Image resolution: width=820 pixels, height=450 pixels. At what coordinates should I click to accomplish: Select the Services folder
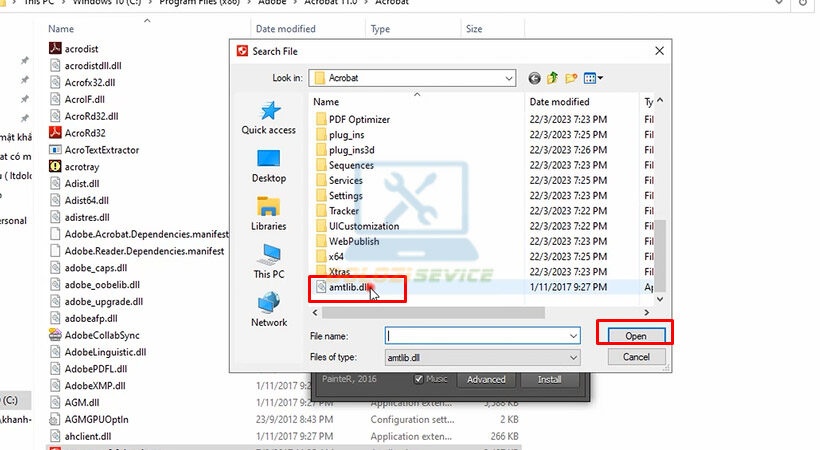(x=339, y=180)
